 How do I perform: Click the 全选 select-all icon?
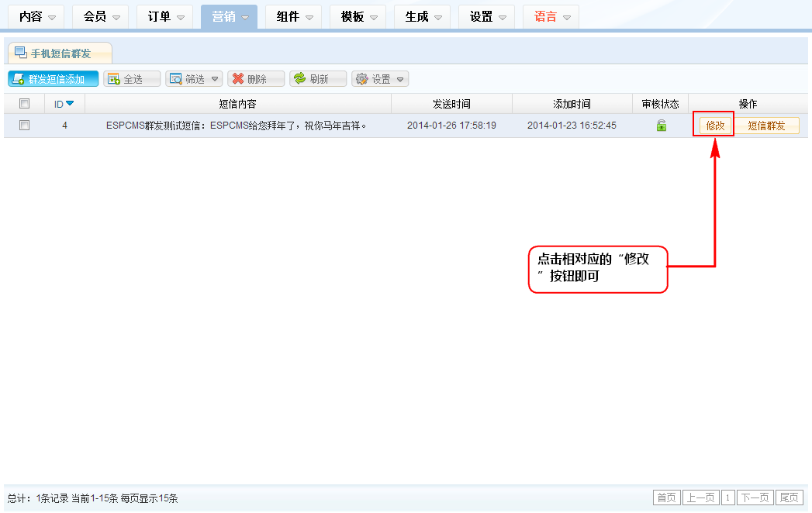114,79
